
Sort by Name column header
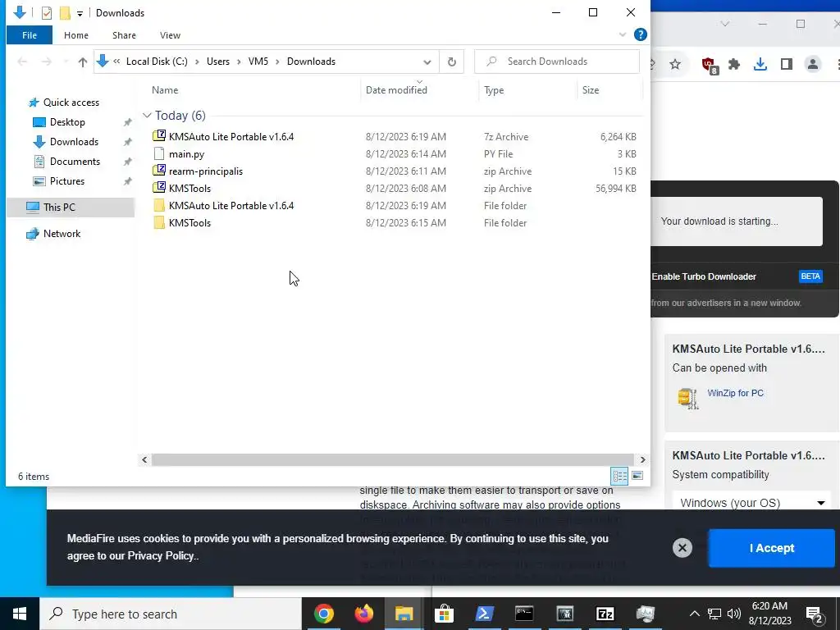[164, 90]
